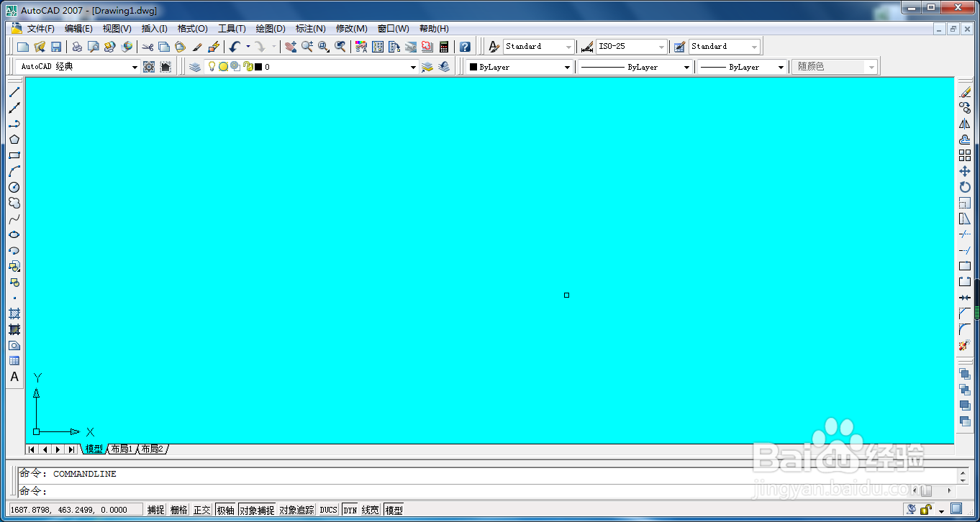Select the Mirror tool
This screenshot has height=522, width=980.
(965, 124)
